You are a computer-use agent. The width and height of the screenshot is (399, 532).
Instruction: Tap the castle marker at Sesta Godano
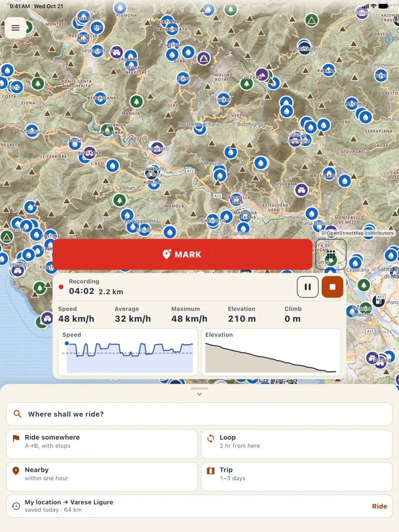116,52
